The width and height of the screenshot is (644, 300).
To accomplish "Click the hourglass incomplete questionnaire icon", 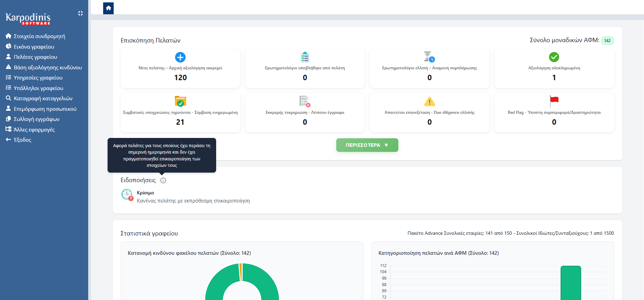I will [429, 57].
